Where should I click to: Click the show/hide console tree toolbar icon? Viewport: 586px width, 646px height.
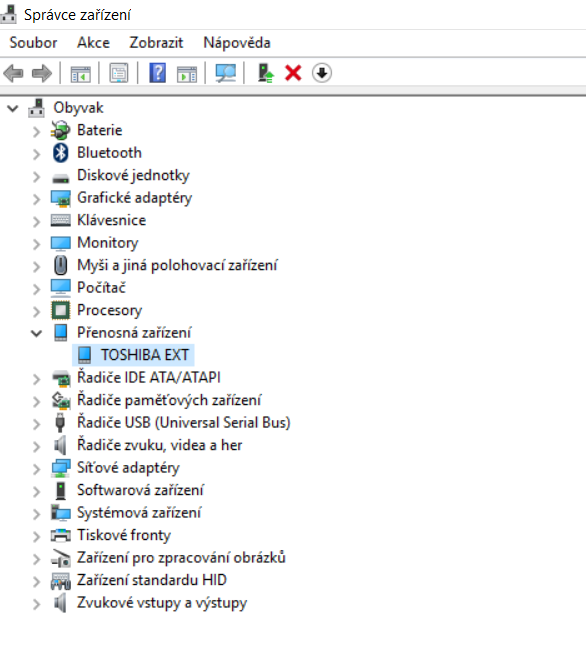coord(80,73)
